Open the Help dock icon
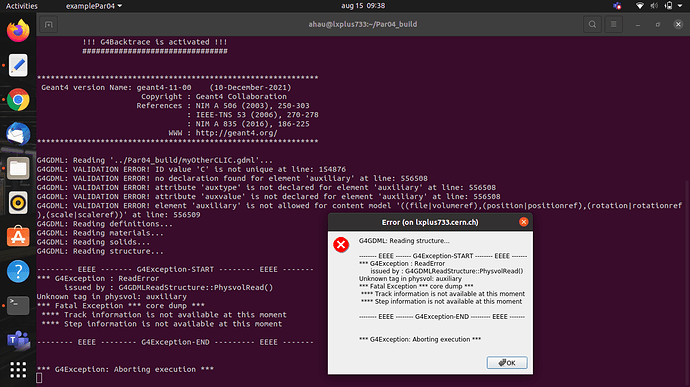Image resolution: width=690 pixels, height=387 pixels. click(x=18, y=271)
